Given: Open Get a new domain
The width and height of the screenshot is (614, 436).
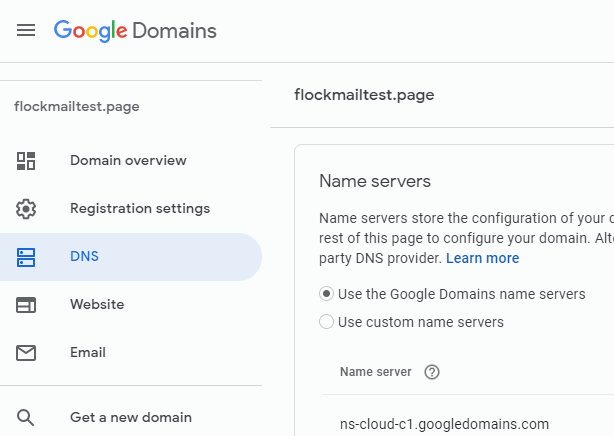Looking at the screenshot, I should 131,418.
